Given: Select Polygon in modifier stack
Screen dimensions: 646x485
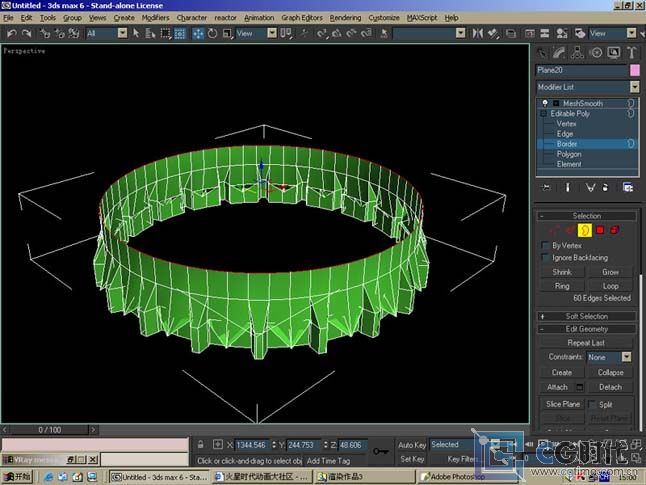Looking at the screenshot, I should [568, 154].
